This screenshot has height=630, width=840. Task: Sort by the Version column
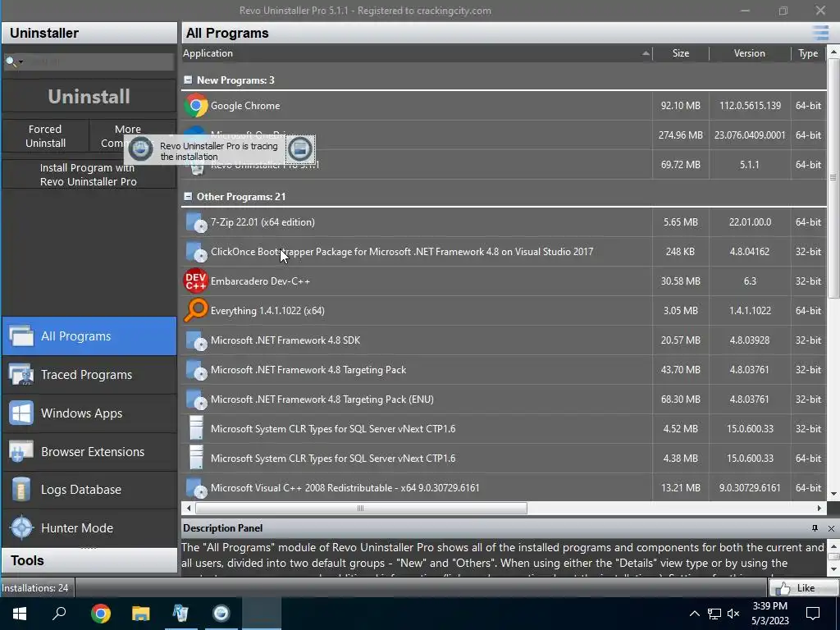tap(750, 53)
